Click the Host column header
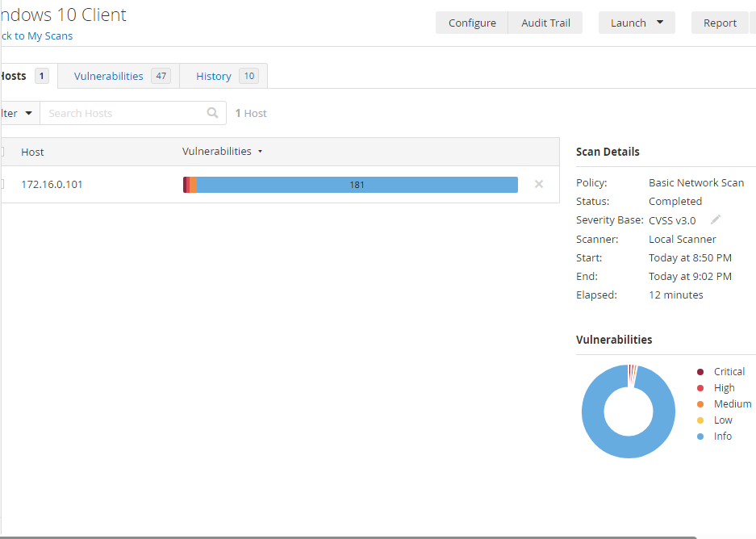 32,152
